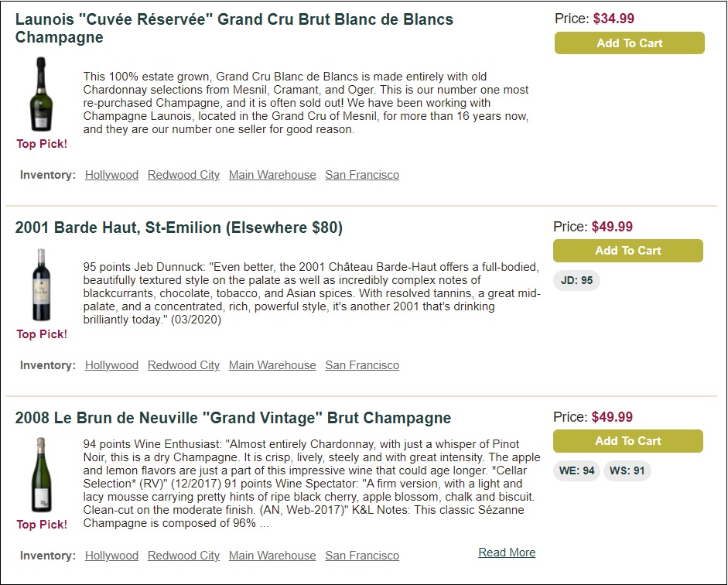View Main Warehouse inventory for Barde Haut
728x585 pixels.
coord(272,365)
